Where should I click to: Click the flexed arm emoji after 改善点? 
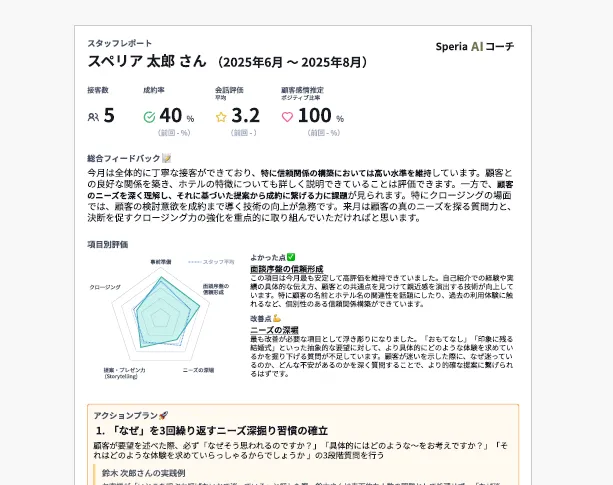coord(277,317)
